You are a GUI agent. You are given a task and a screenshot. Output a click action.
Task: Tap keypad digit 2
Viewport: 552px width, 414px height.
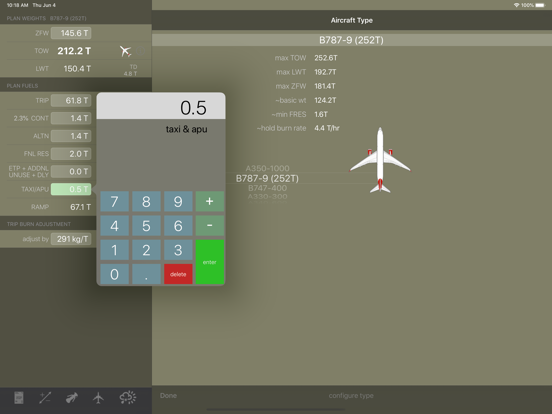point(146,250)
